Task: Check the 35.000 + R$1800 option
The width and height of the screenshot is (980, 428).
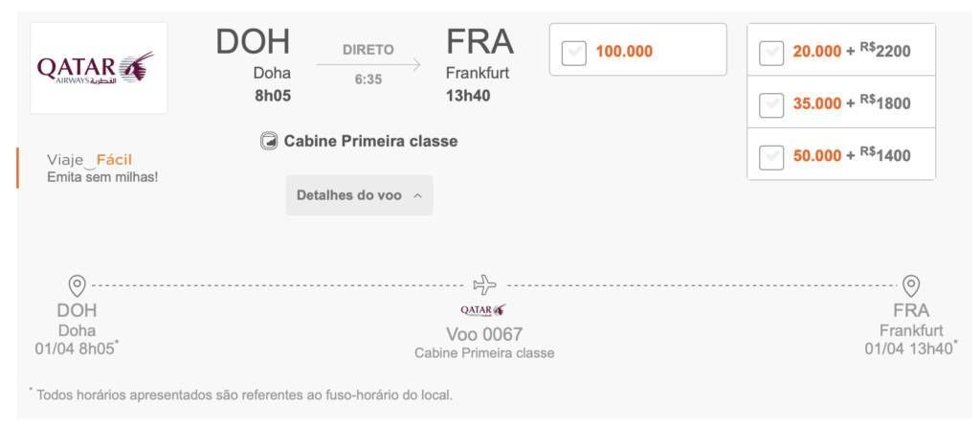Action: [x=771, y=105]
